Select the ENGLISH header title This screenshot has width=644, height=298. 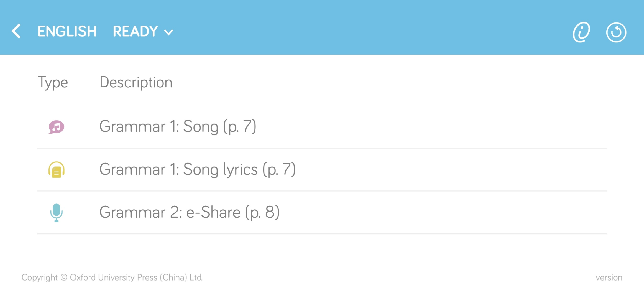(67, 32)
